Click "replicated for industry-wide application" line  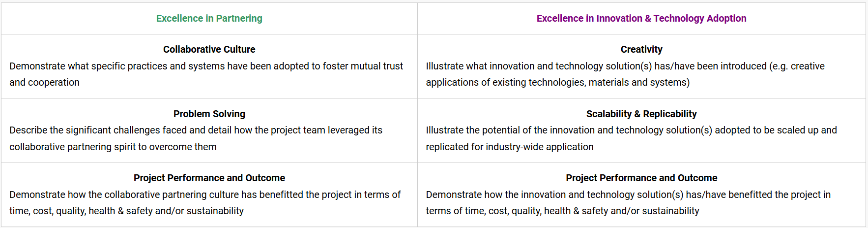pyautogui.click(x=509, y=147)
